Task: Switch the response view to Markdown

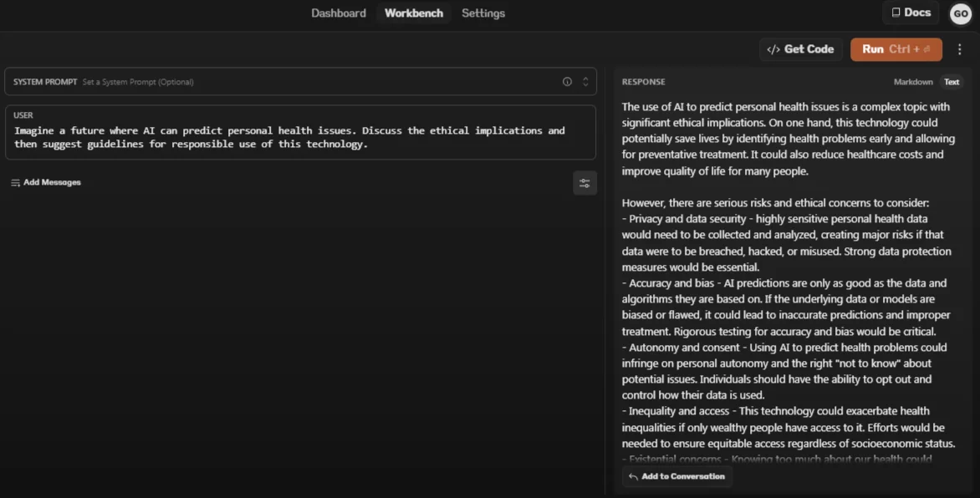Action: (x=912, y=81)
